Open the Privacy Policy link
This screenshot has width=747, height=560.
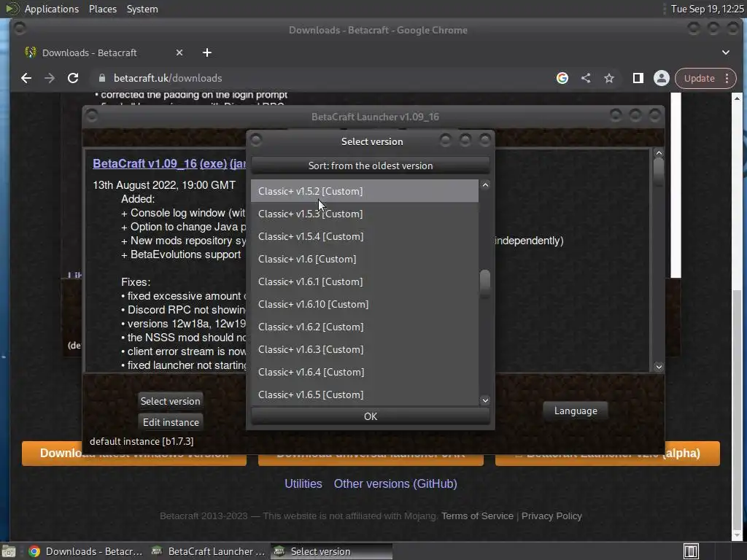[x=551, y=516]
